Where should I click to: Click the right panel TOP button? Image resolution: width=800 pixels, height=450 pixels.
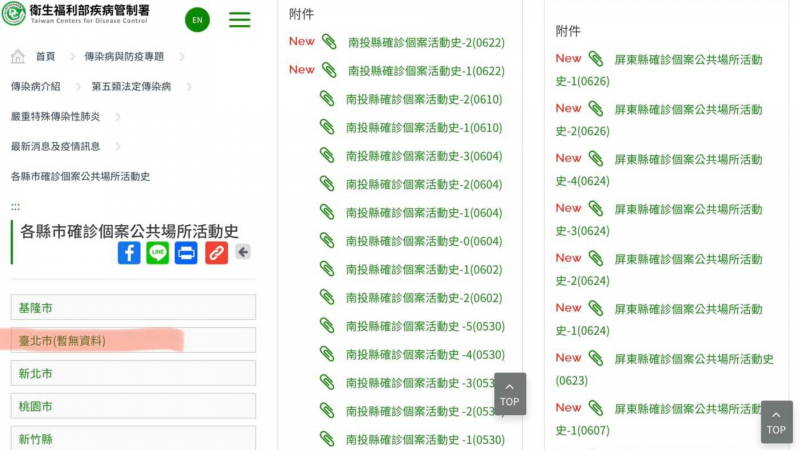coord(776,421)
